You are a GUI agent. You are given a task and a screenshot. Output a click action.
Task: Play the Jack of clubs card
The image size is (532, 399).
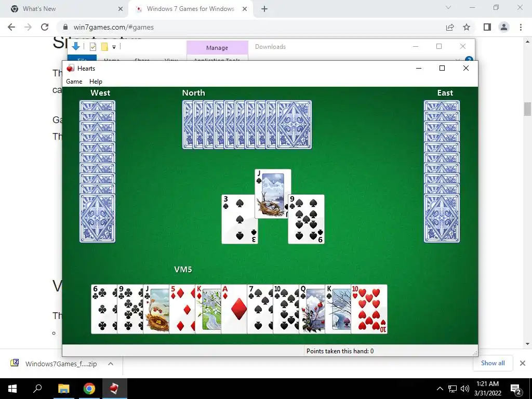pos(156,309)
